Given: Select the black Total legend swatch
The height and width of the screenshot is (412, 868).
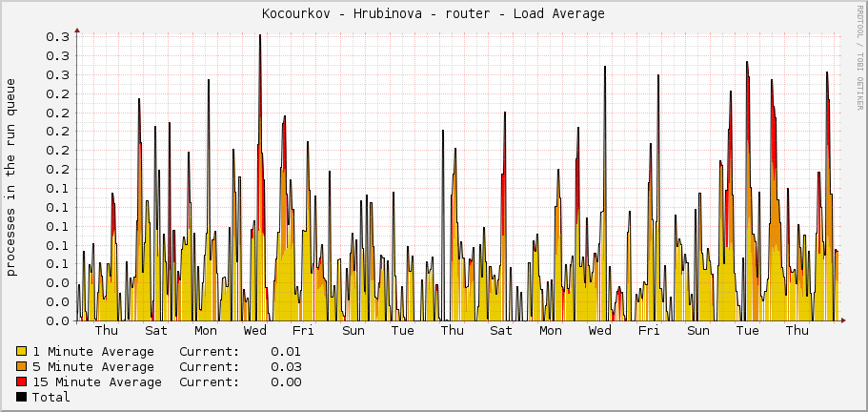Looking at the screenshot, I should 22,397.
